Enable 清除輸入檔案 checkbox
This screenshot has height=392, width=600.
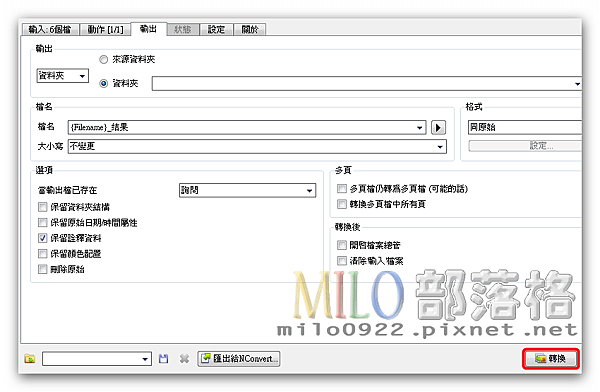tap(342, 261)
